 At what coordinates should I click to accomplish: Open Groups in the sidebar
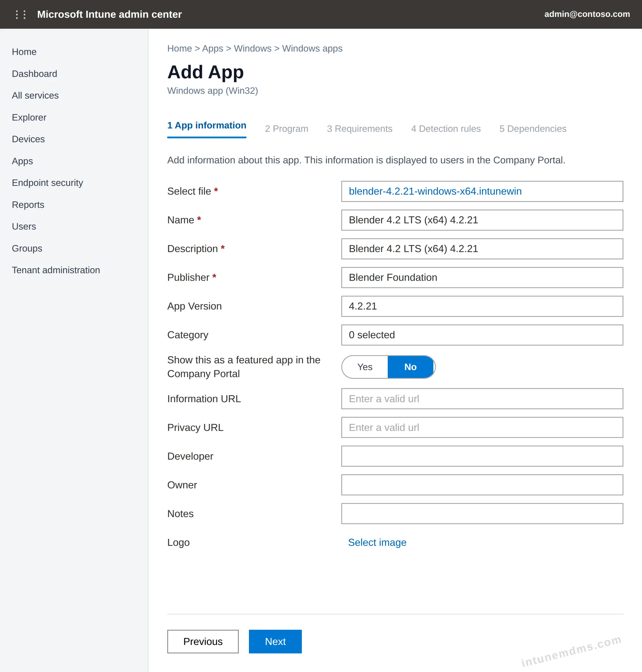pyautogui.click(x=27, y=248)
